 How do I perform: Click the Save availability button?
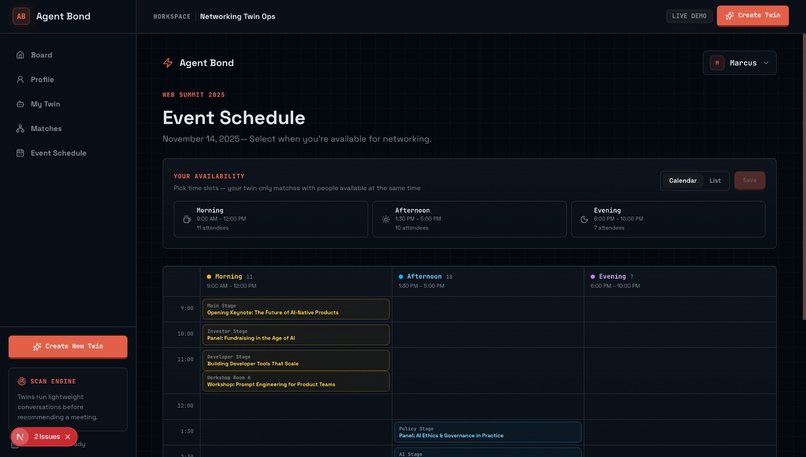(749, 180)
